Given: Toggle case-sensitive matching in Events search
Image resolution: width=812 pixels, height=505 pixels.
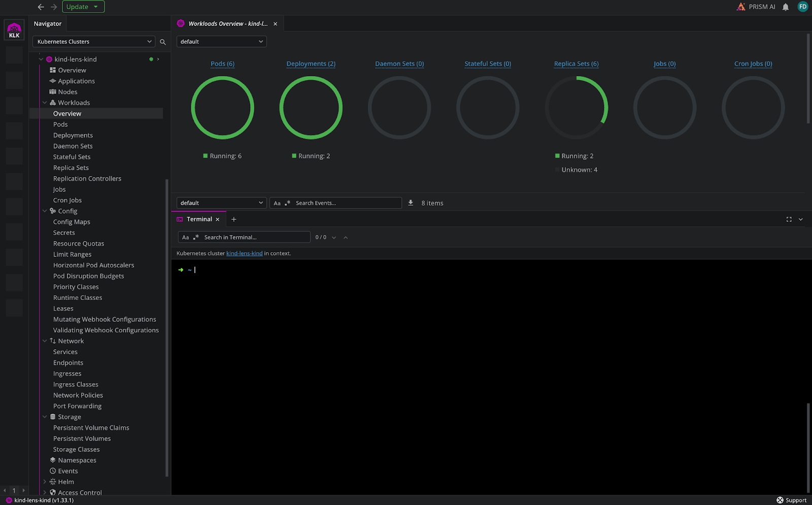Looking at the screenshot, I should [277, 203].
